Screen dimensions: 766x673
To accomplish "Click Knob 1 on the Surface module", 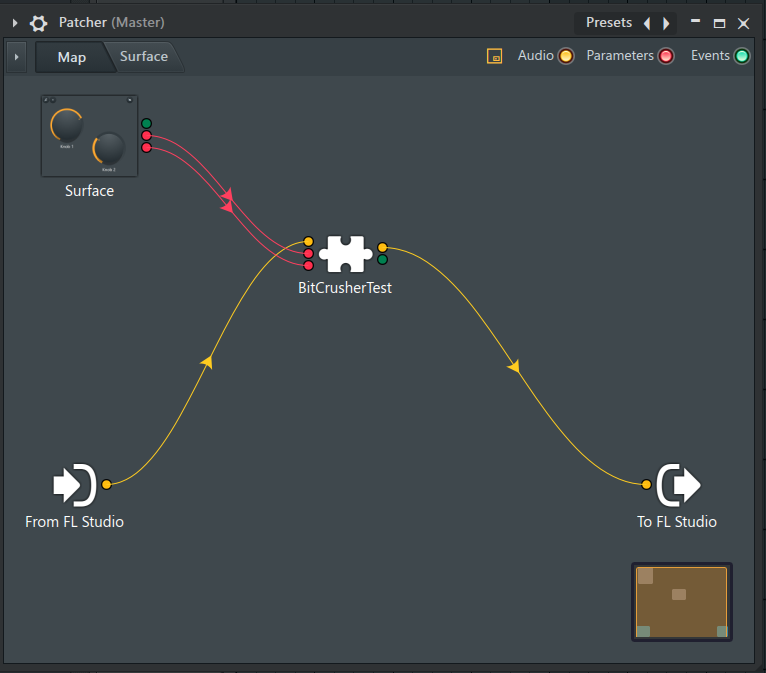I will 66,126.
